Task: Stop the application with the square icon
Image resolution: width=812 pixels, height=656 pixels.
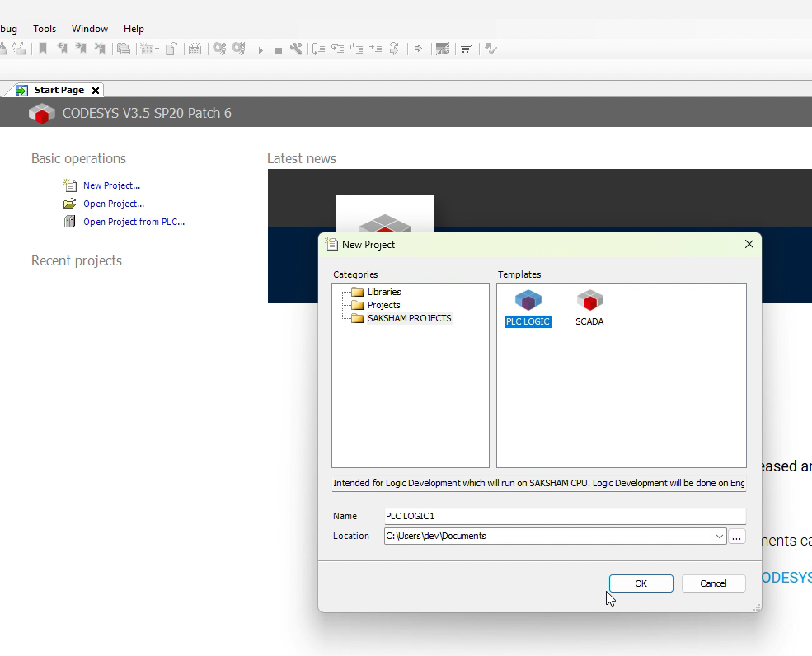Action: click(x=278, y=50)
